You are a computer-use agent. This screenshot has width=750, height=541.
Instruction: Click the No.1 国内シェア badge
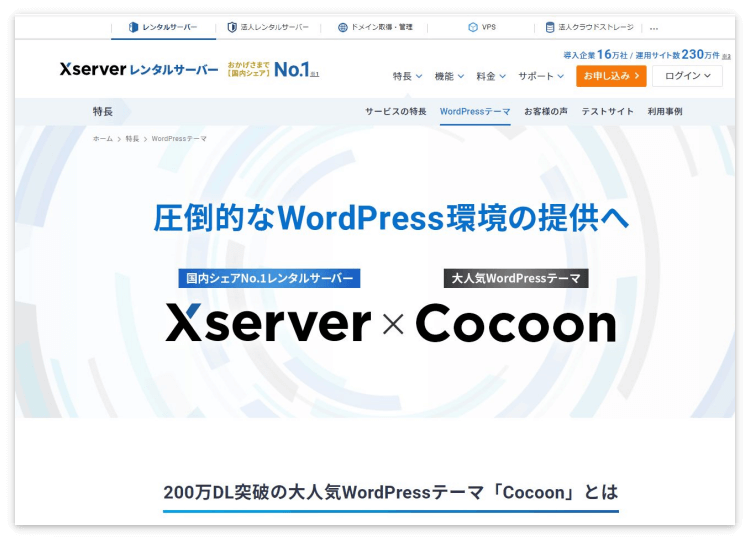point(273,70)
